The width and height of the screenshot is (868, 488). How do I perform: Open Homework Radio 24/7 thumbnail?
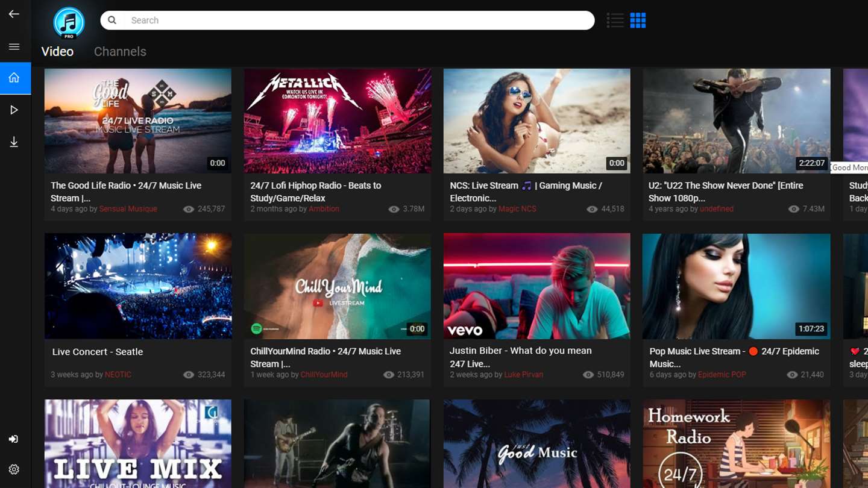point(737,443)
